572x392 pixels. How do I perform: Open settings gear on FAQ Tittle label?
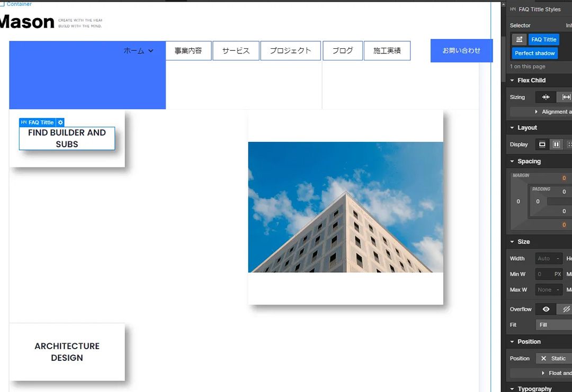pyautogui.click(x=60, y=122)
